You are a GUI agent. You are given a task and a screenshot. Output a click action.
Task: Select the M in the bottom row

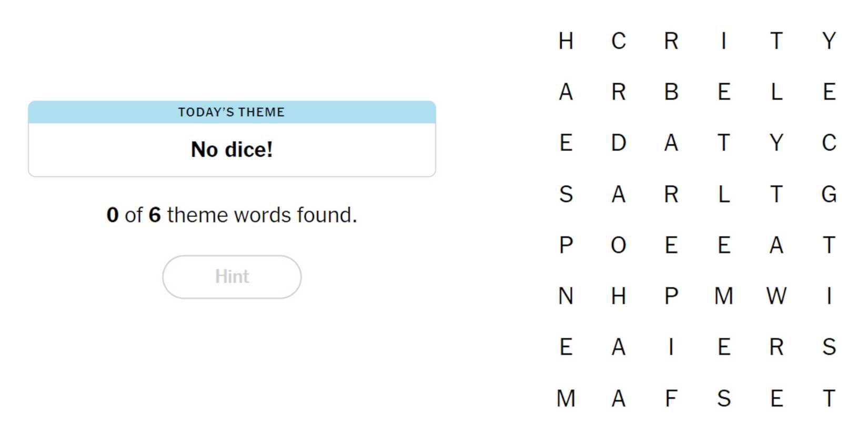[x=566, y=398]
